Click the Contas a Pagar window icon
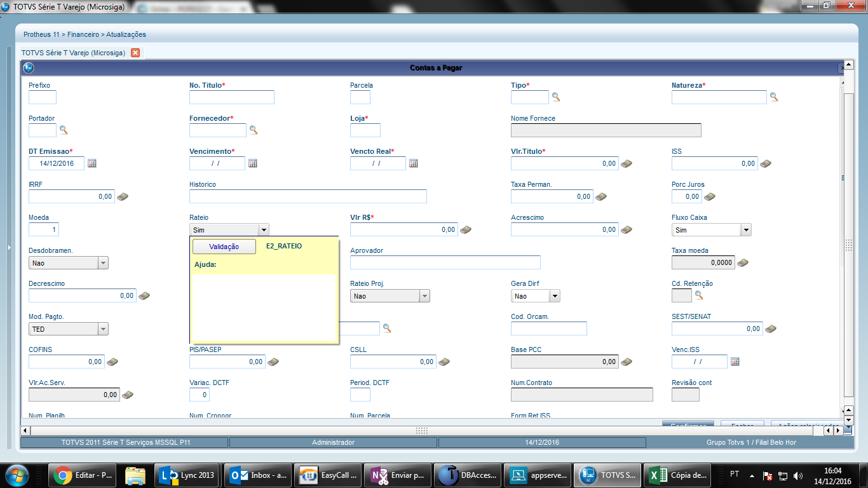868x488 pixels. tap(28, 68)
